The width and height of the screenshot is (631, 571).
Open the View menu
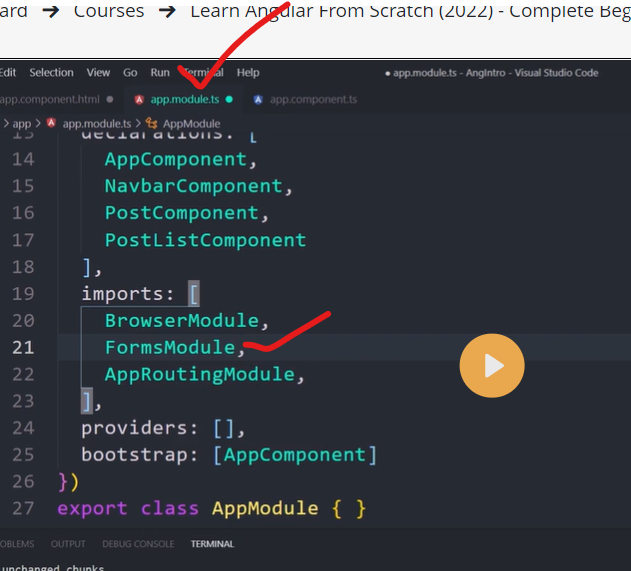98,72
